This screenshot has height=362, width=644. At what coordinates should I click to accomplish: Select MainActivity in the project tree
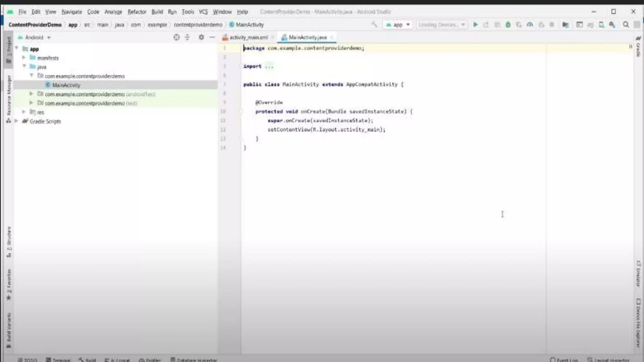point(66,85)
